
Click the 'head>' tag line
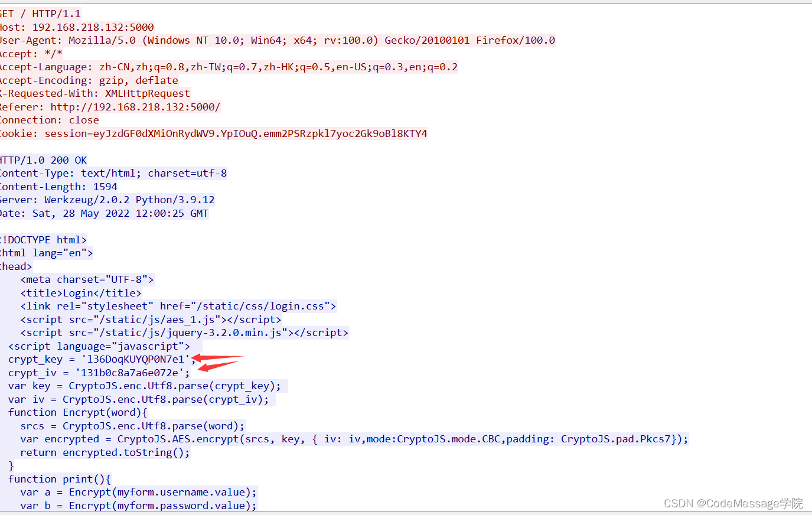click(x=17, y=266)
